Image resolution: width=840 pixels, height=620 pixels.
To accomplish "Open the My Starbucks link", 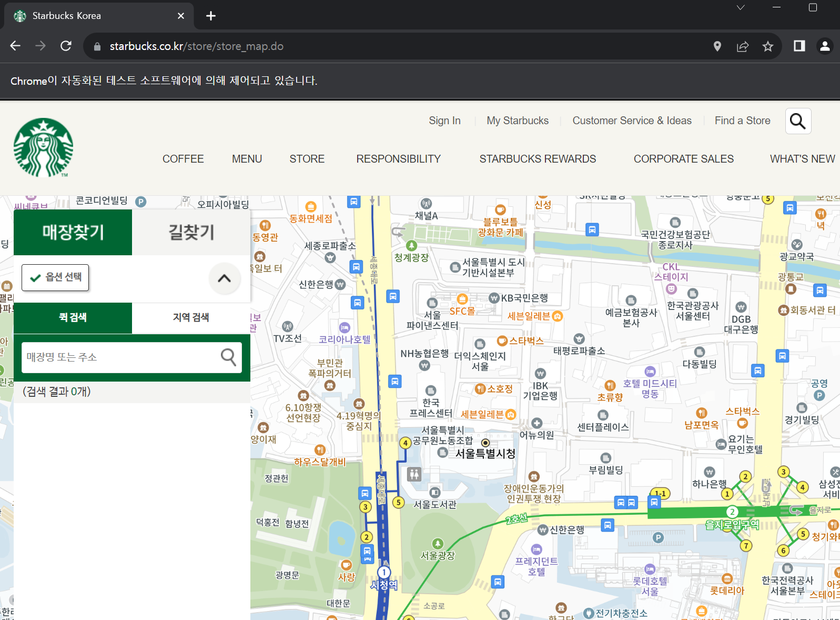I will coord(518,121).
